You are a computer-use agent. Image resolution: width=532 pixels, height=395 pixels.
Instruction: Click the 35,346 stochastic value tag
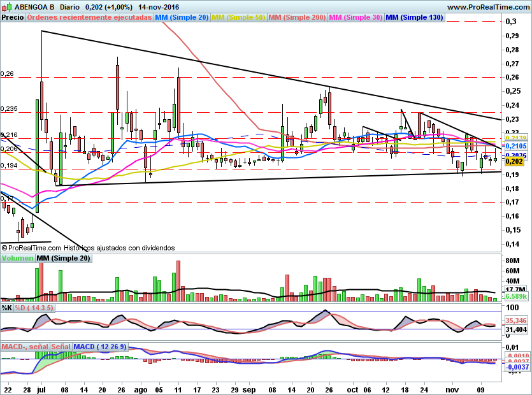pyautogui.click(x=516, y=320)
